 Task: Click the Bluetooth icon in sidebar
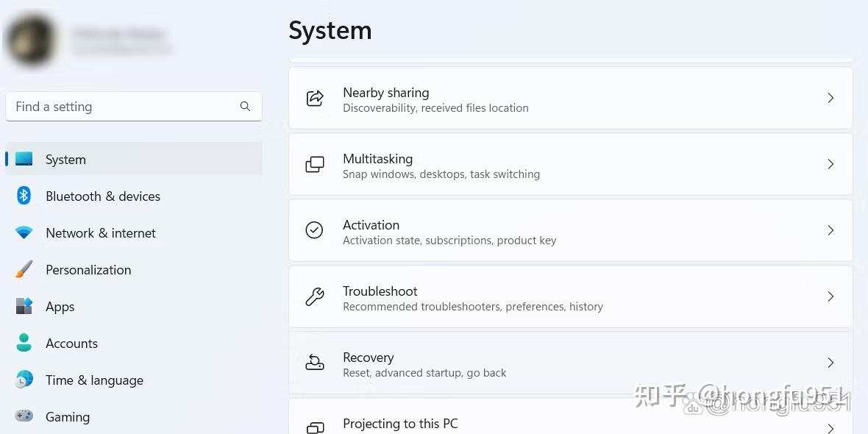click(24, 196)
